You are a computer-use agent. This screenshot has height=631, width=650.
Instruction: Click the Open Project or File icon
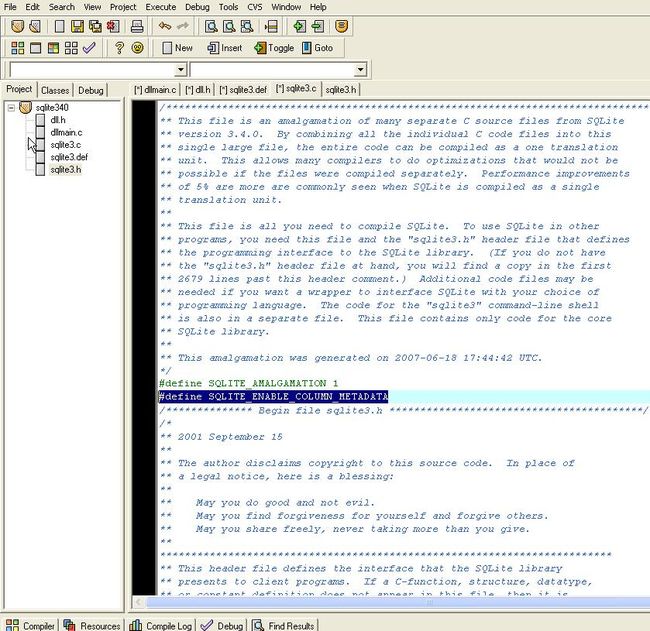pyautogui.click(x=35, y=27)
